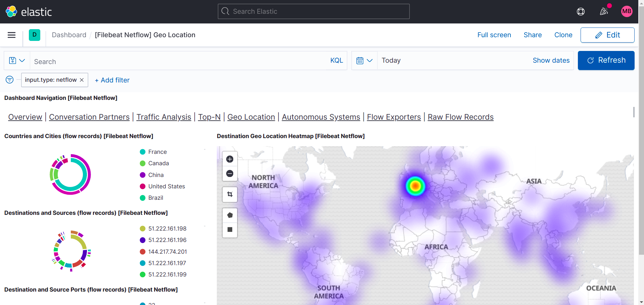Zoom in on the heatmap

[230, 159]
